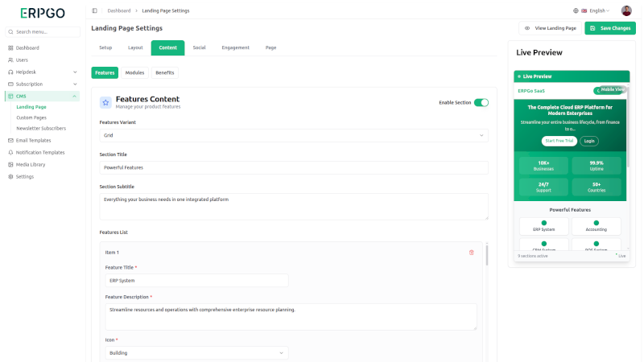Click View Landing Page button
Image resolution: width=644 pixels, height=362 pixels.
tap(550, 28)
